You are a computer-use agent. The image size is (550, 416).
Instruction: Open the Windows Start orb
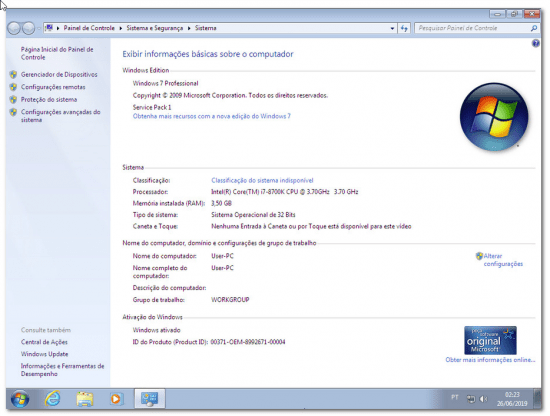20,399
